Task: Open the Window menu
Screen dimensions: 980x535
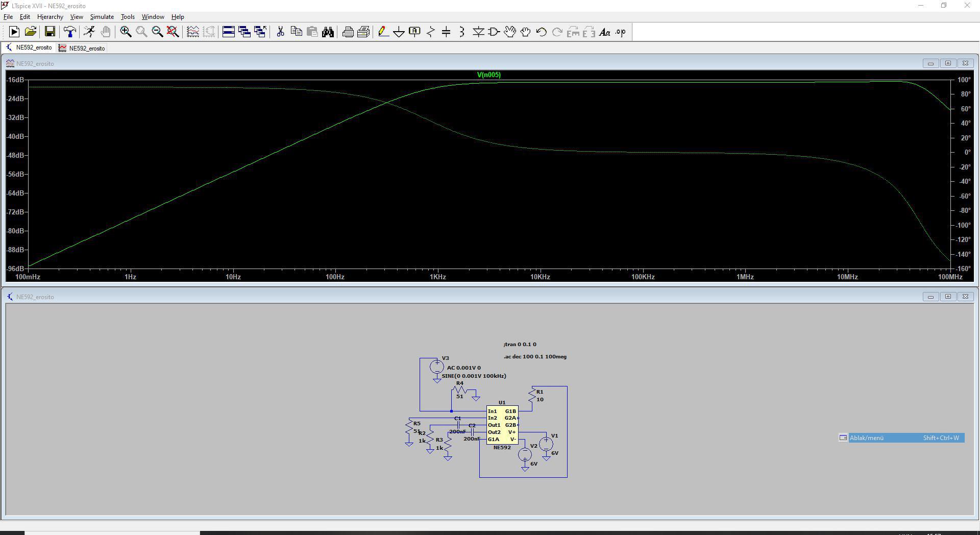Action: [153, 17]
